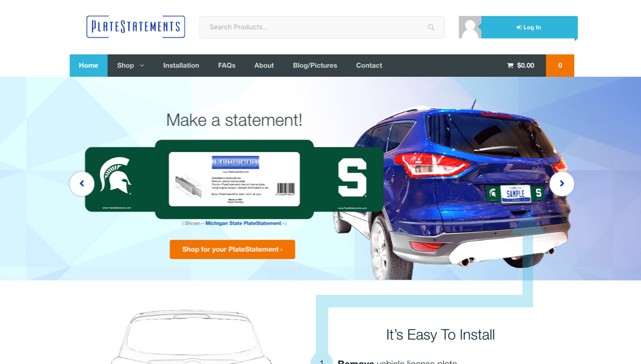Navigate to FAQs
The height and width of the screenshot is (364, 641).
[227, 66]
